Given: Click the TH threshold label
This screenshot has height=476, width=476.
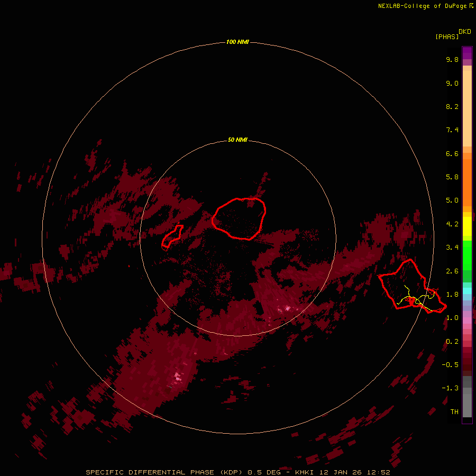Looking at the screenshot, I should [454, 412].
